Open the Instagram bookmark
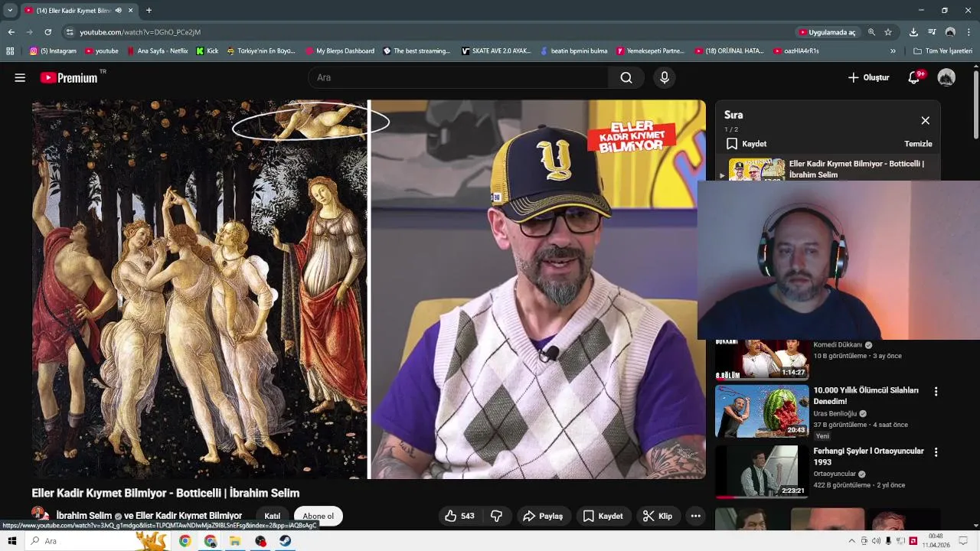Viewport: 980px width, 551px height. tap(53, 51)
